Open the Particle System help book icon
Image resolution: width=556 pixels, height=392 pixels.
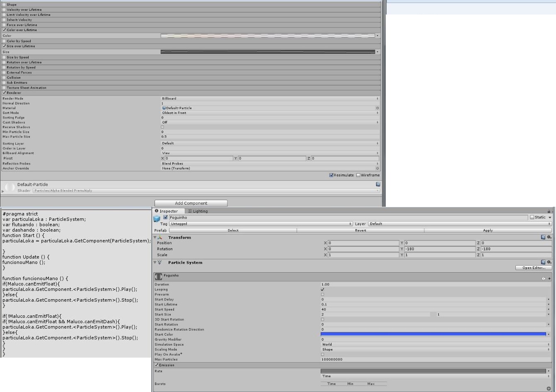click(x=543, y=262)
